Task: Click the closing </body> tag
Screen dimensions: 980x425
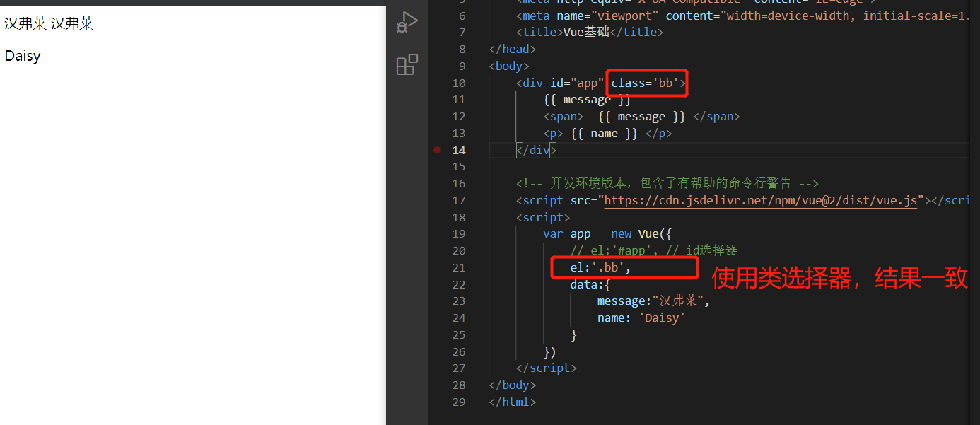Action: point(513,385)
